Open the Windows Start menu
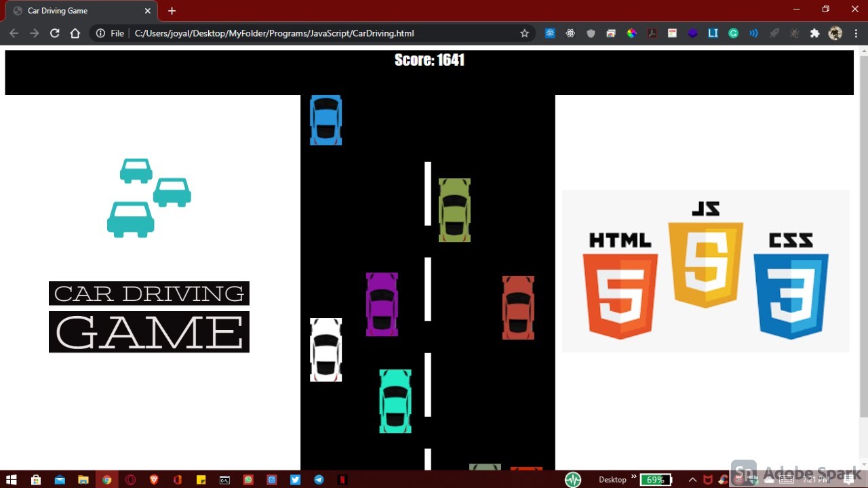The width and height of the screenshot is (868, 488). tap(12, 479)
